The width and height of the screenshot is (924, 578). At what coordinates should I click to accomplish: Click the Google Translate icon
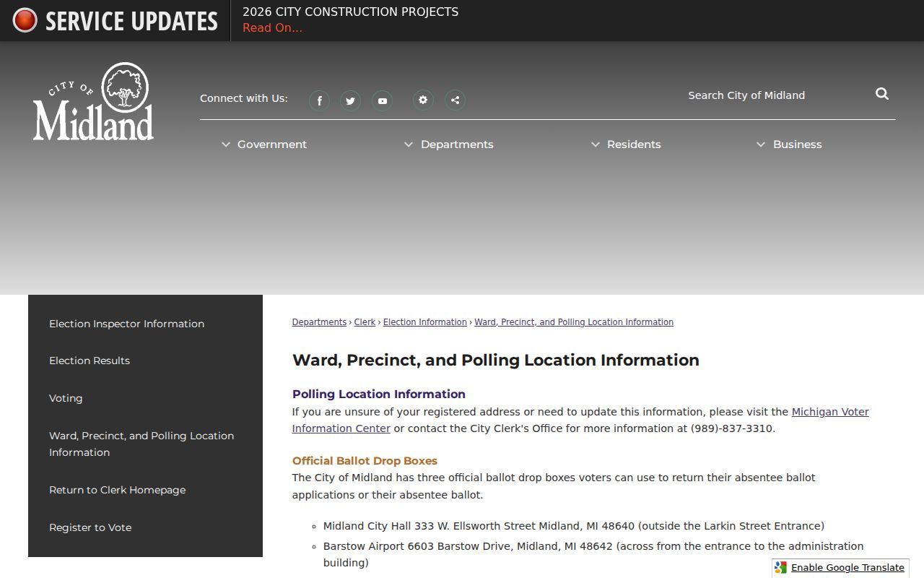coord(780,568)
